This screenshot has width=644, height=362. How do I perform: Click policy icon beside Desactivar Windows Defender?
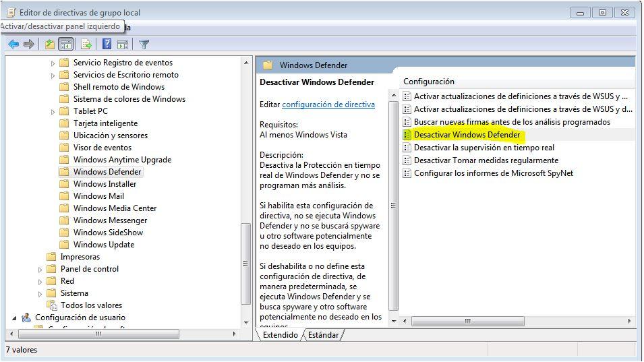[x=407, y=135]
